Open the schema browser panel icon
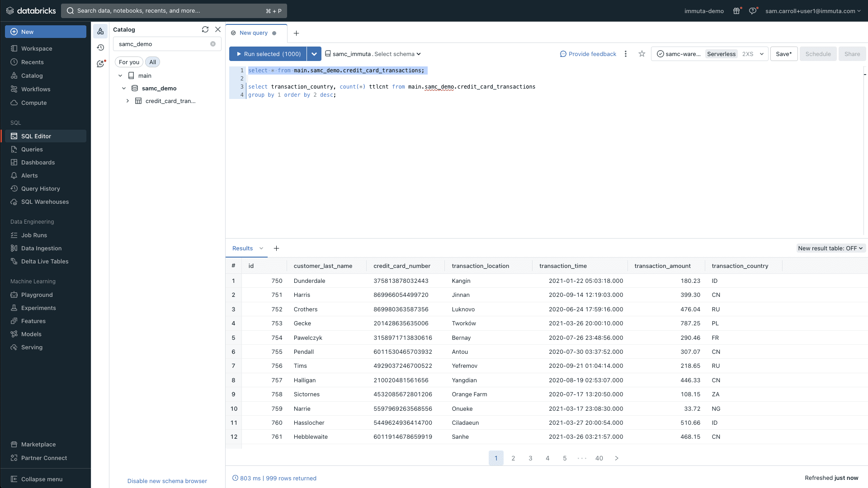868x488 pixels. (x=100, y=31)
